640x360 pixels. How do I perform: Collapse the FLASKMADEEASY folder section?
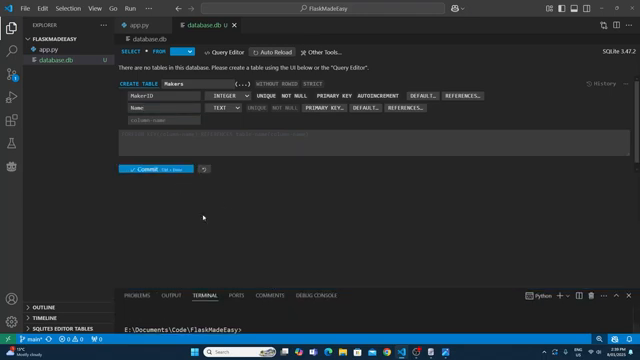54,39
